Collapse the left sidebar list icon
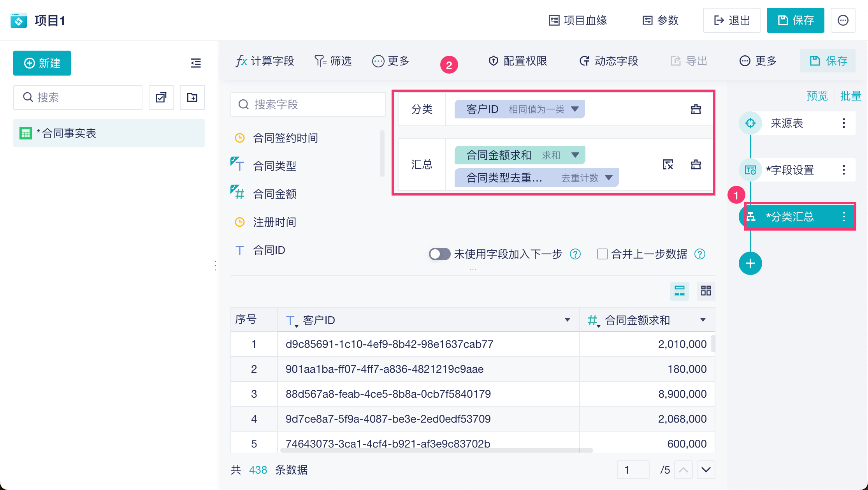This screenshot has width=868, height=490. [x=196, y=63]
